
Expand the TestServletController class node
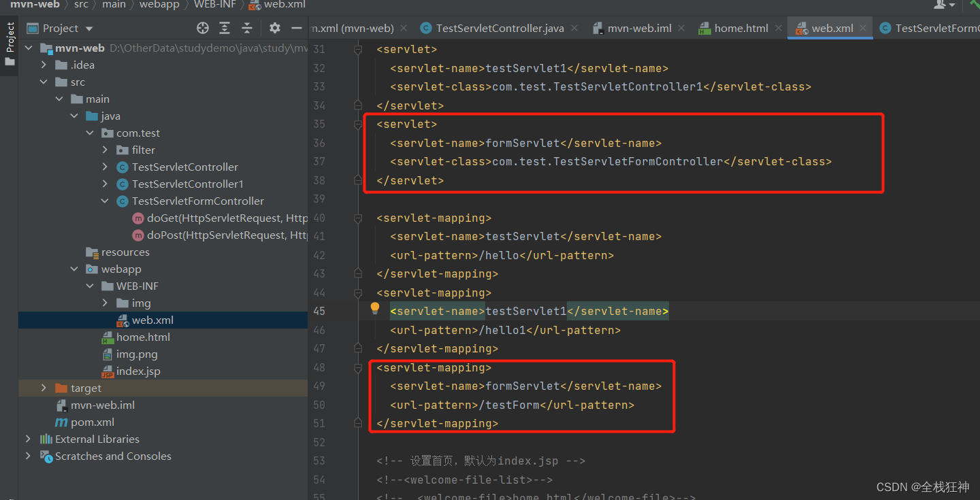(x=105, y=167)
